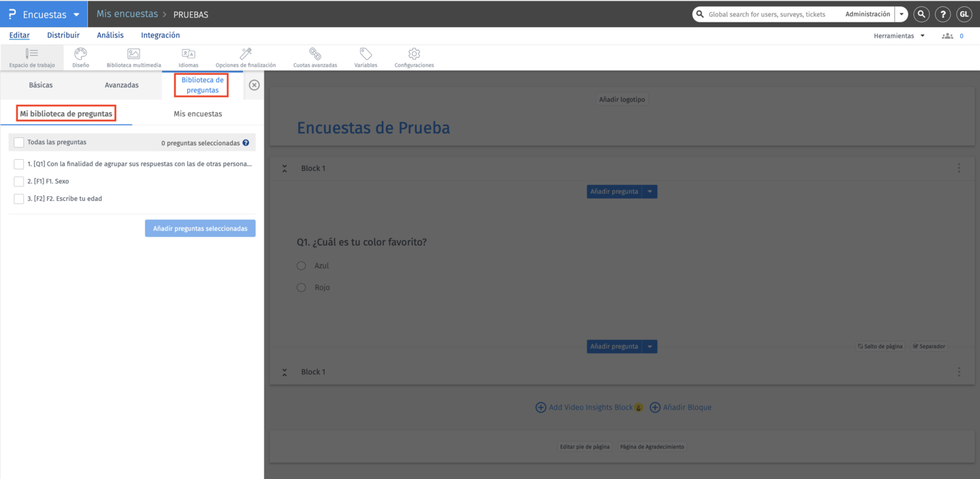Click the Encuestas de Prueba title
This screenshot has width=980, height=479.
[373, 127]
